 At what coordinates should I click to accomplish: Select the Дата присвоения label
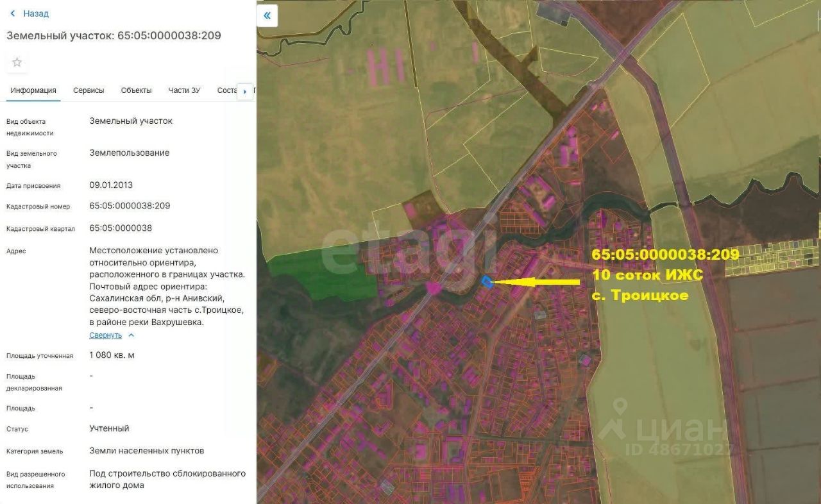pyautogui.click(x=33, y=186)
